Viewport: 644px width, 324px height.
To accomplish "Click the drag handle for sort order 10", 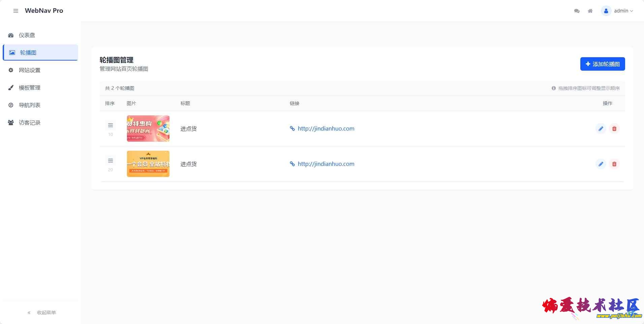I will [110, 125].
